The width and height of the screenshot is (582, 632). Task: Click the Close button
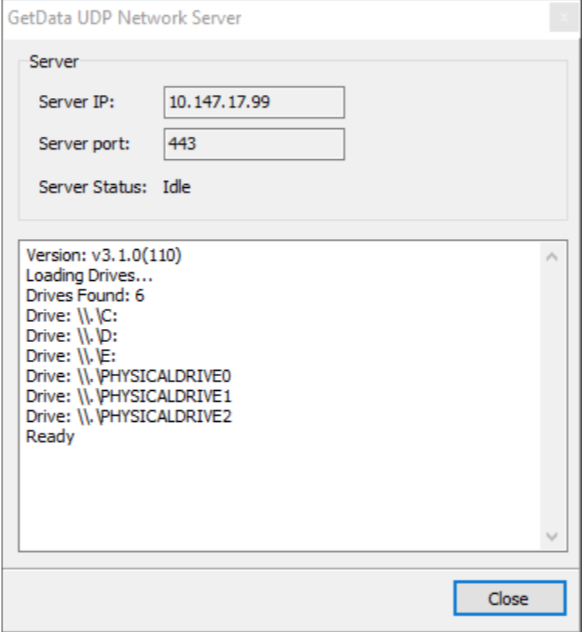[x=510, y=598]
